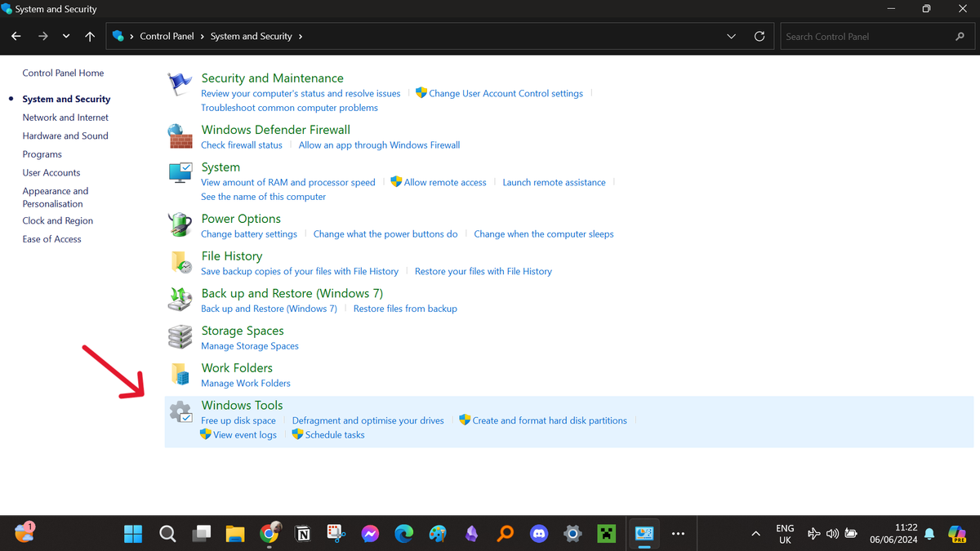Click the Power Options battery icon
Viewport: 980px width, 551px height.
(x=180, y=224)
